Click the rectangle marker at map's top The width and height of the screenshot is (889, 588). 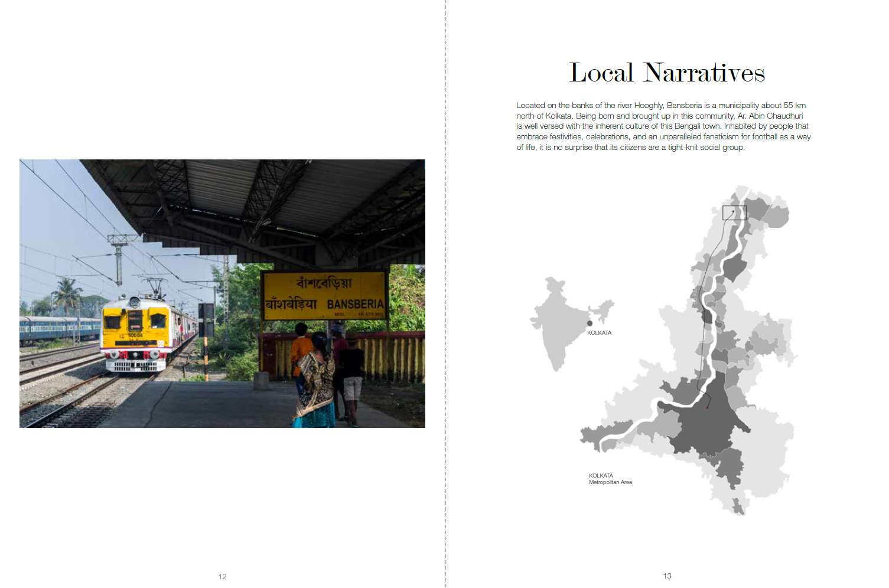click(734, 213)
